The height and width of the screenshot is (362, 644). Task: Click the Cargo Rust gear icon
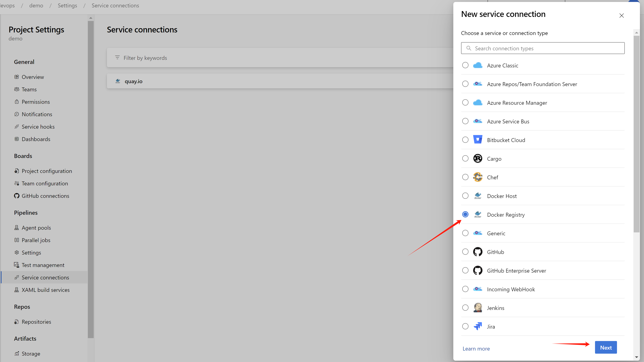coord(477,158)
